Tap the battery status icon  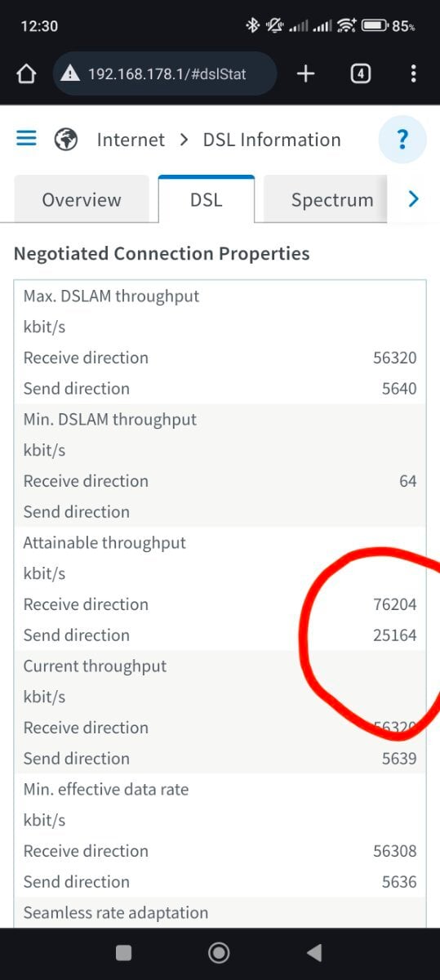375,26
